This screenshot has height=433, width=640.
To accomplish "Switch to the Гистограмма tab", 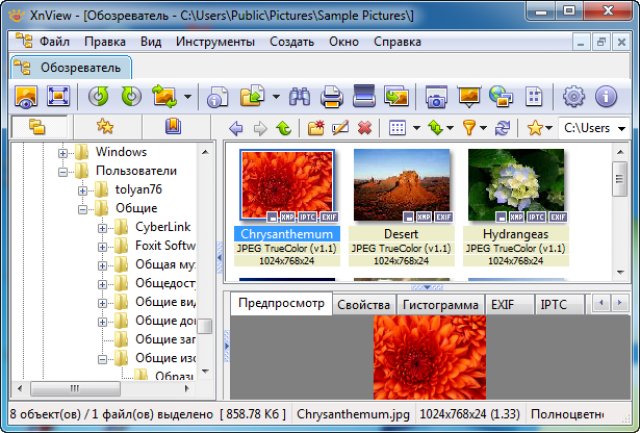I will pyautogui.click(x=440, y=304).
